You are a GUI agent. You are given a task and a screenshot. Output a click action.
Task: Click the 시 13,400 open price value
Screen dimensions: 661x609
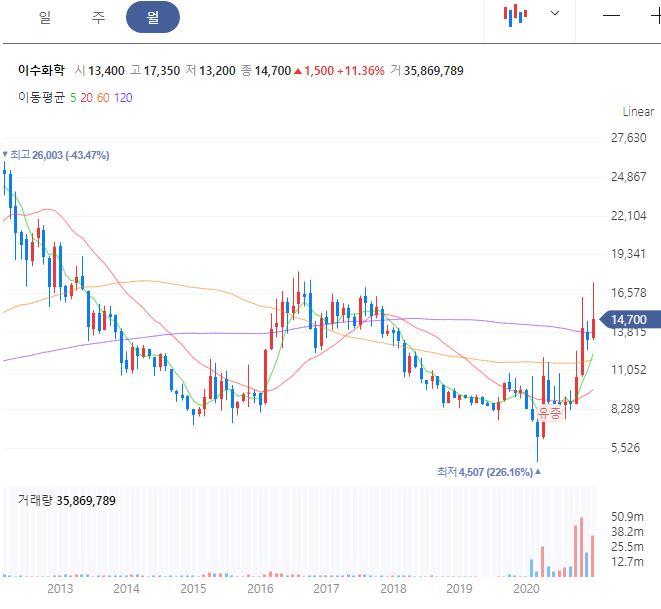click(x=99, y=70)
